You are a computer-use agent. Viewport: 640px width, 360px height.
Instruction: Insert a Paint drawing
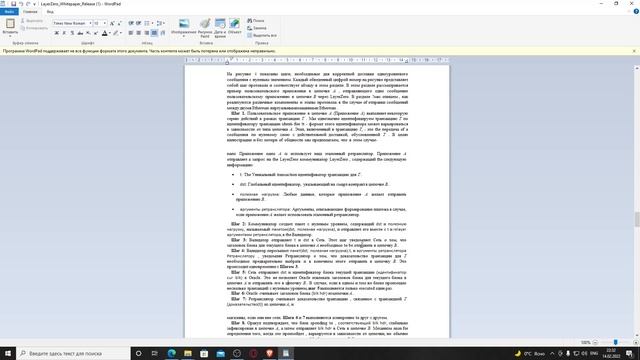[205, 28]
